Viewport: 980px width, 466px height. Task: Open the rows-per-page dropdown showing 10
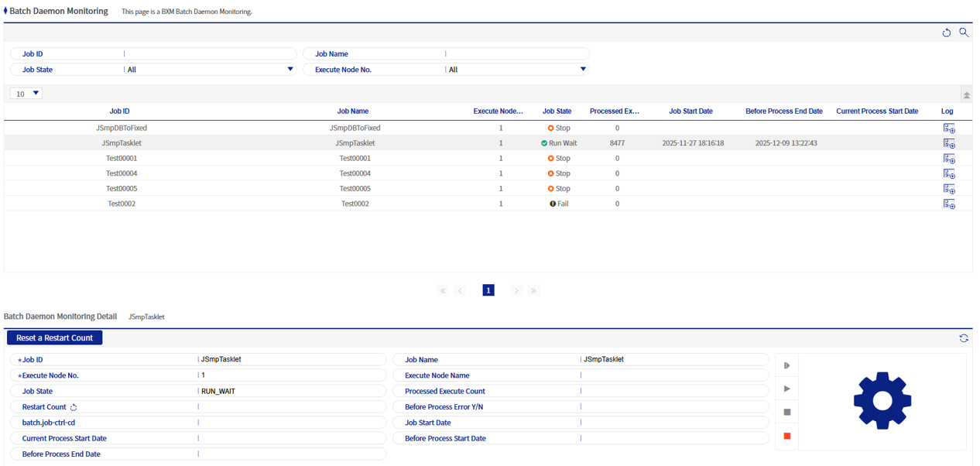(26, 94)
